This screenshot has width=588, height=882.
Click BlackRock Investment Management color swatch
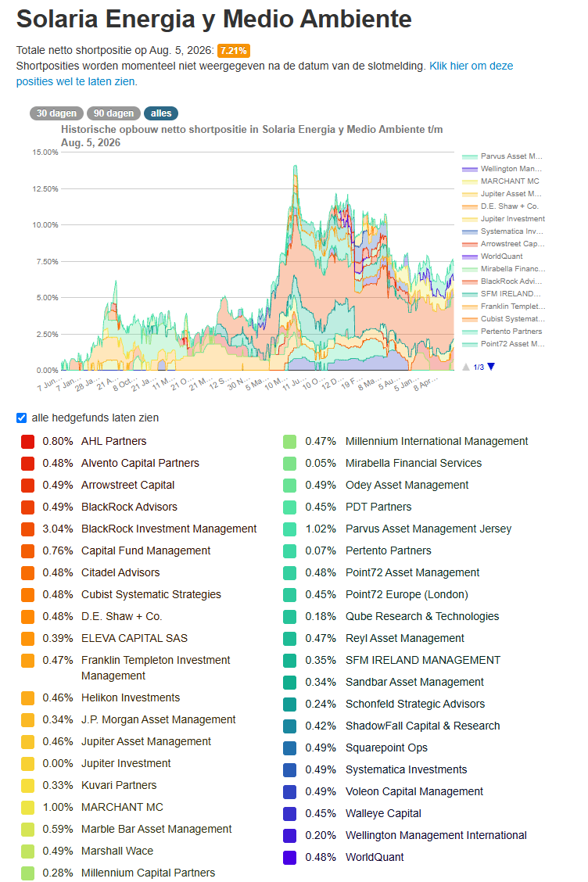tap(27, 529)
